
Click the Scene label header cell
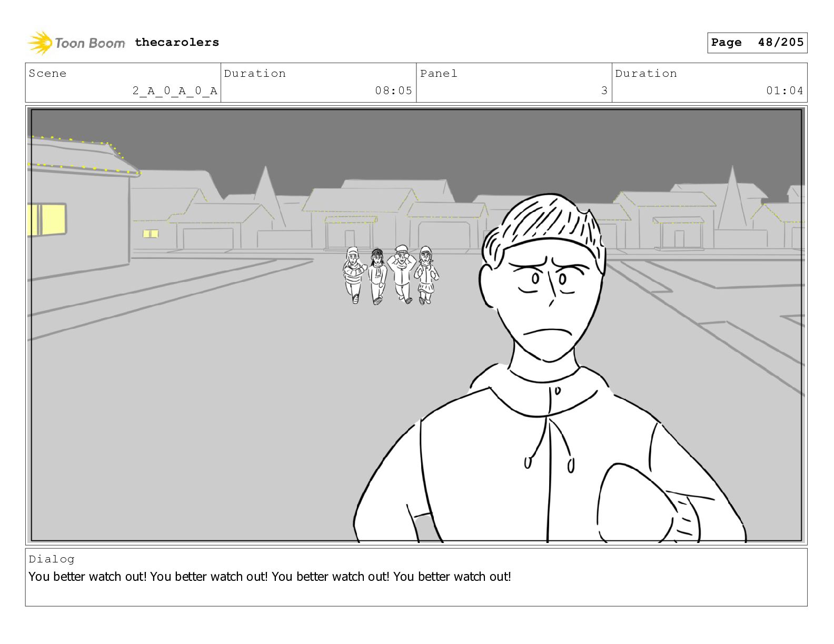(x=48, y=74)
